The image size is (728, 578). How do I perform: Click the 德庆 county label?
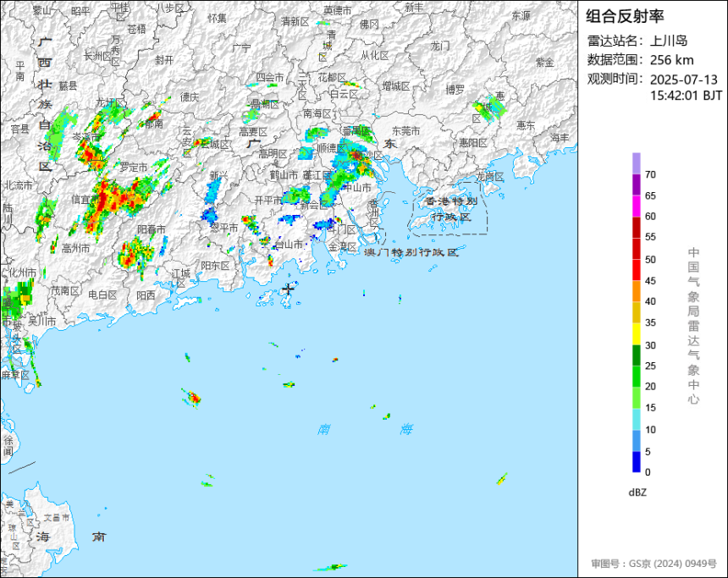(x=189, y=96)
